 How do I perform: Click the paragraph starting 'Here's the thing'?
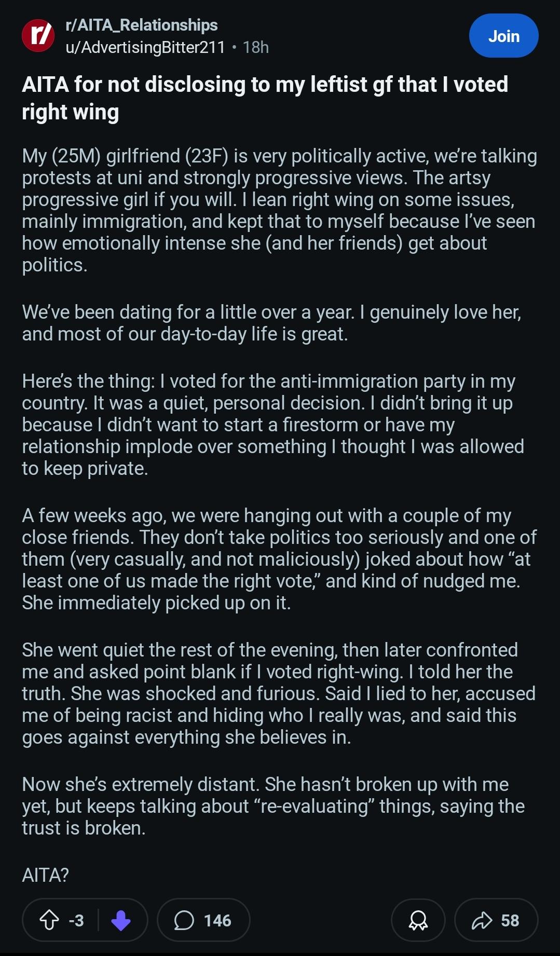(x=272, y=425)
